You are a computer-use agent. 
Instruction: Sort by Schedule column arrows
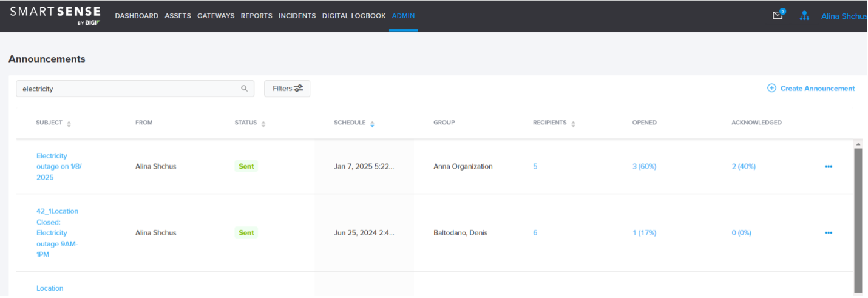(x=372, y=124)
